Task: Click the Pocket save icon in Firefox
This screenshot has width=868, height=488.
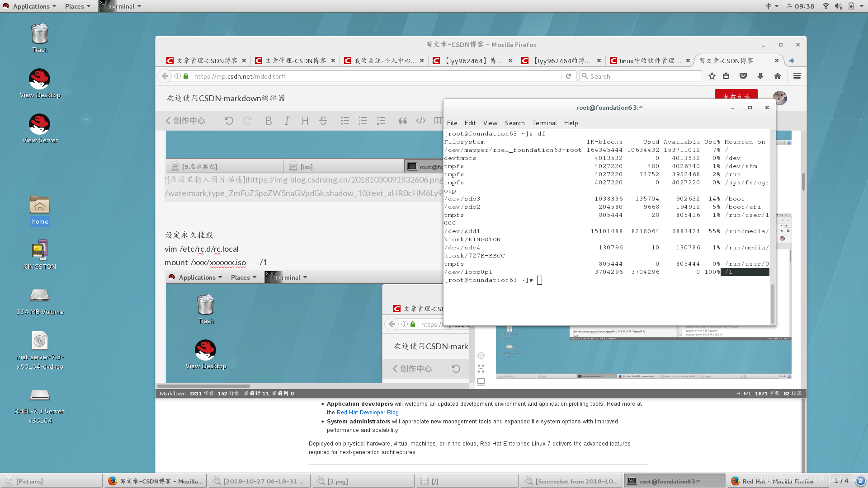Action: tap(743, 76)
